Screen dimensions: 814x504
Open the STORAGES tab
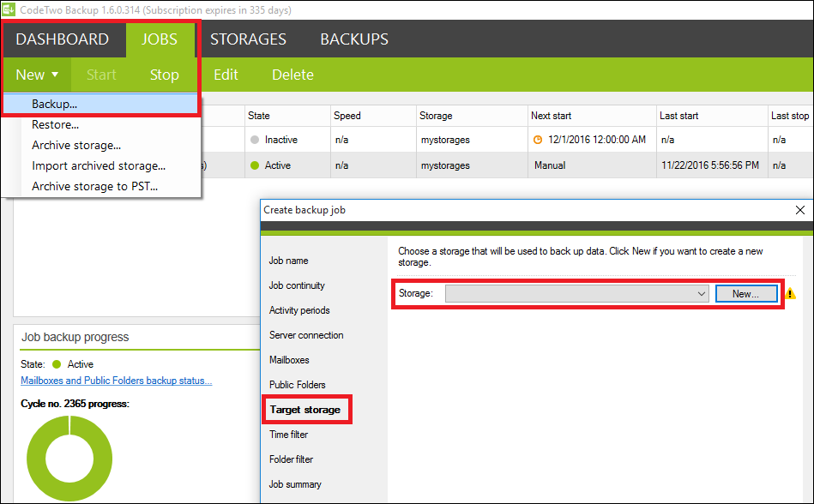248,39
